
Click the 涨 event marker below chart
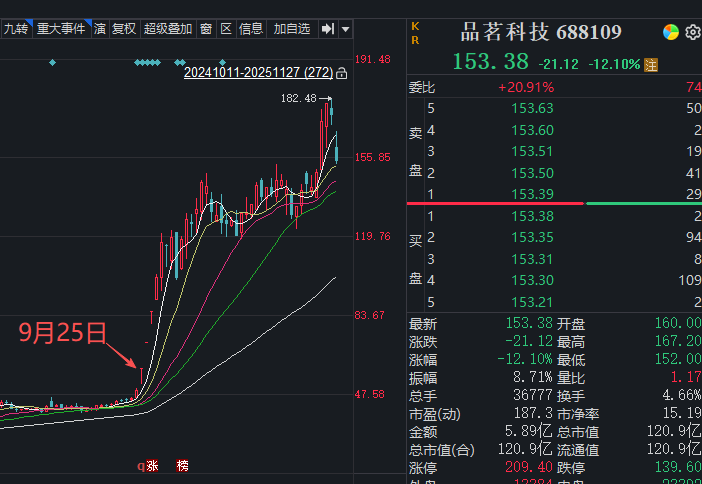click(x=152, y=466)
